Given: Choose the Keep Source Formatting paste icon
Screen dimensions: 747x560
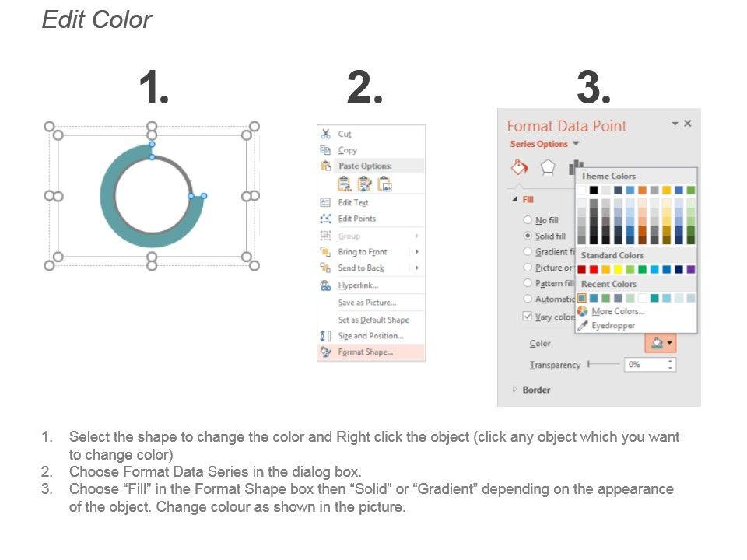Looking at the screenshot, I should (345, 184).
